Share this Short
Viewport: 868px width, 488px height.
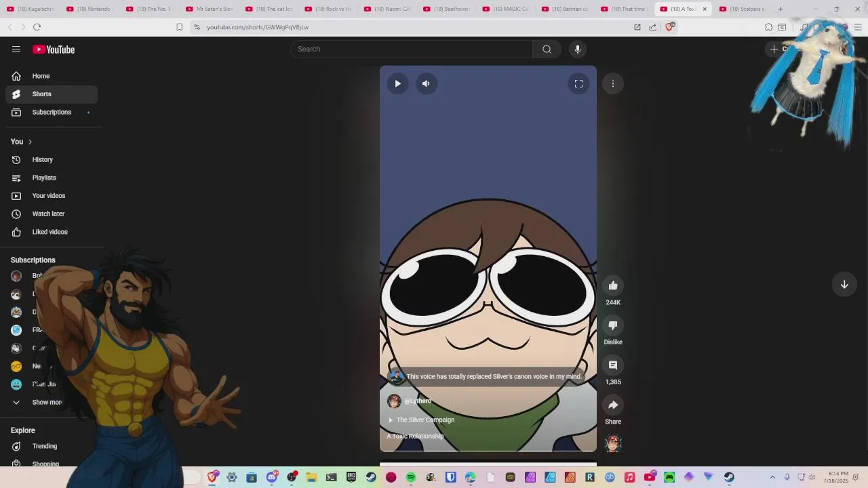coord(613,405)
